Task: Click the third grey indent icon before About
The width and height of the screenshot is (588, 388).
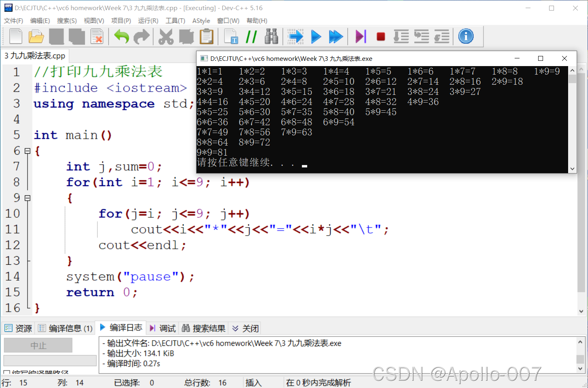Action: click(x=442, y=36)
